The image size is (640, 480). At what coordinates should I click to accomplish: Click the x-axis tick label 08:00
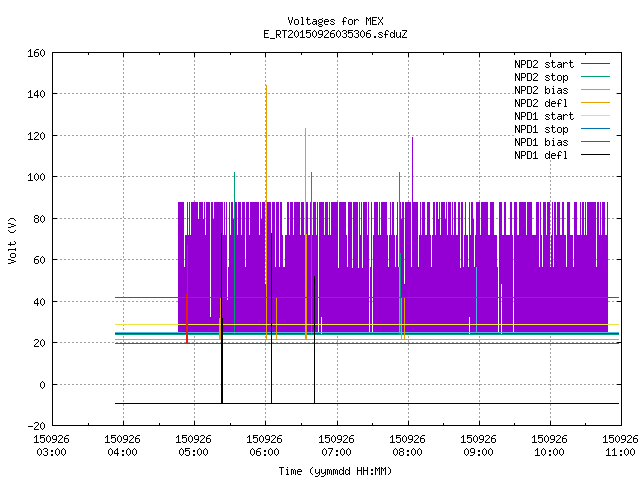tap(407, 452)
